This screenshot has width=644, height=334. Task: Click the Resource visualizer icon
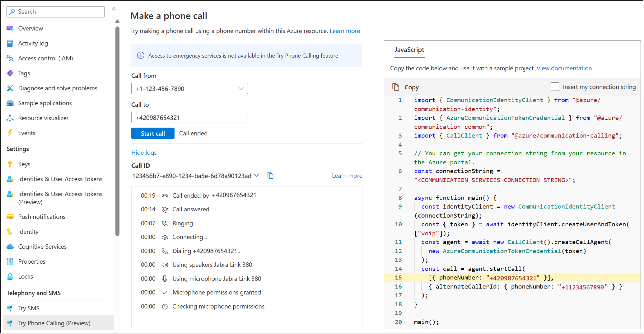click(x=10, y=118)
